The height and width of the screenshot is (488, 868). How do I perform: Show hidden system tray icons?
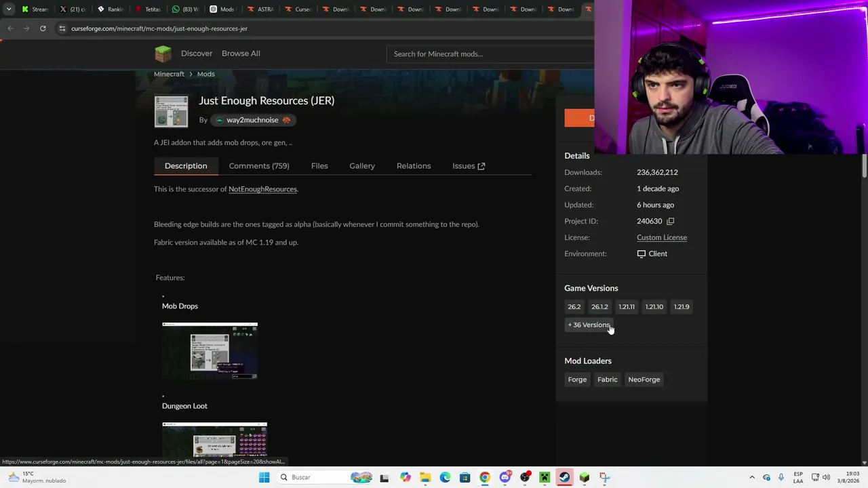tap(752, 477)
